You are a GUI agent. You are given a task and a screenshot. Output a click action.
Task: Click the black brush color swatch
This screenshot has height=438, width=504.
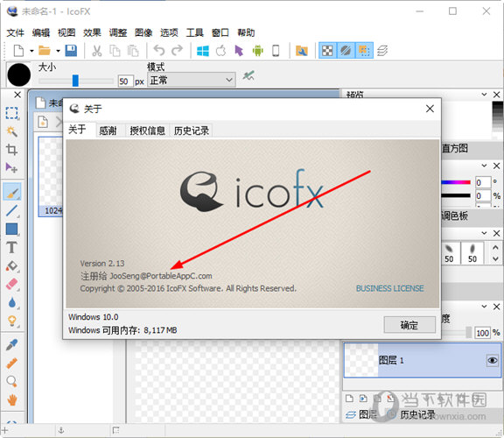(19, 74)
